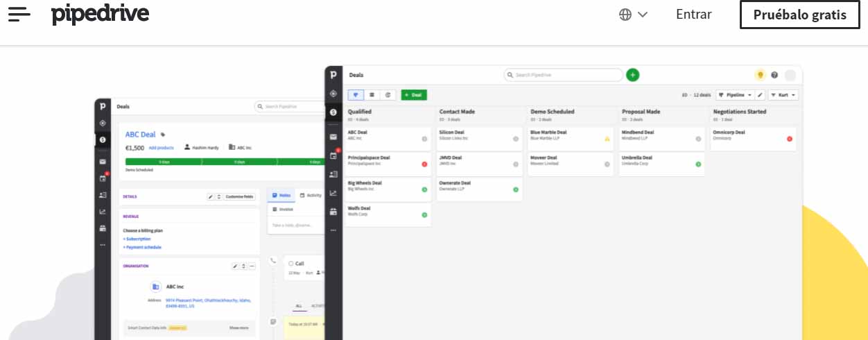Click the more dots in pipeline window sidebar
Image resolution: width=868 pixels, height=340 pixels.
[x=333, y=230]
